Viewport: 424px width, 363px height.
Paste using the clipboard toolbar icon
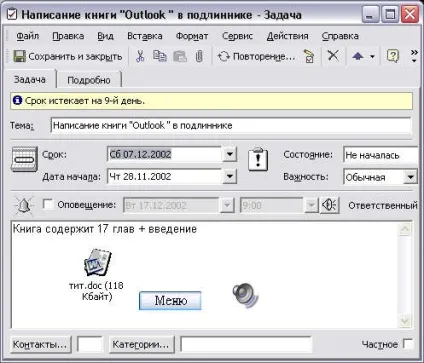click(180, 56)
